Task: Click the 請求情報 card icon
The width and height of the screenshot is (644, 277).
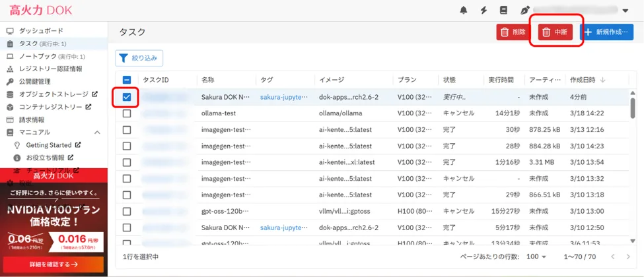Action: click(11, 120)
